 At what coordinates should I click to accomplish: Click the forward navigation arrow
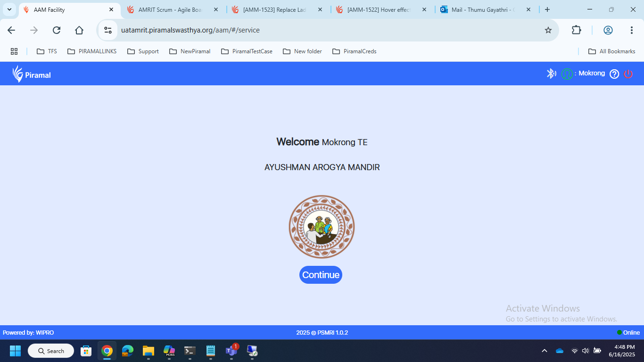point(34,30)
